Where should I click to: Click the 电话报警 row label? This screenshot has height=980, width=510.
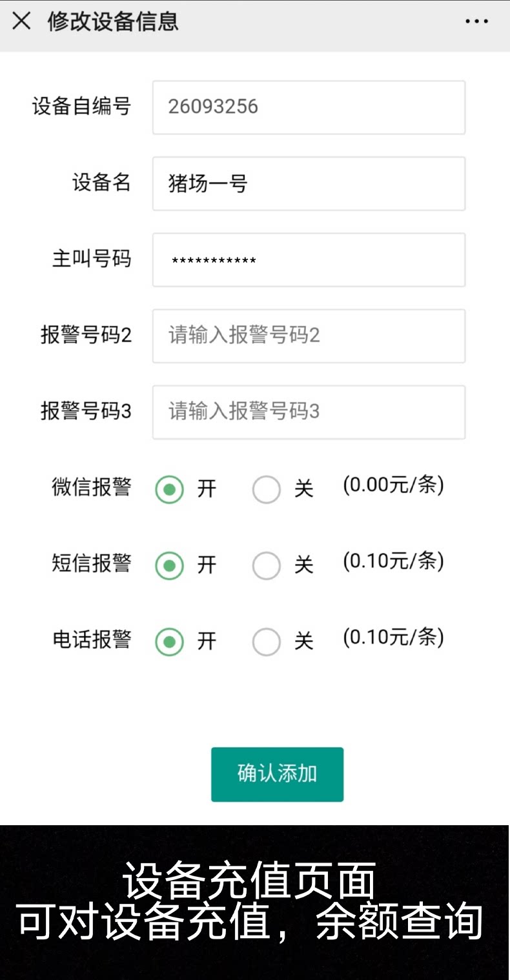(x=91, y=639)
